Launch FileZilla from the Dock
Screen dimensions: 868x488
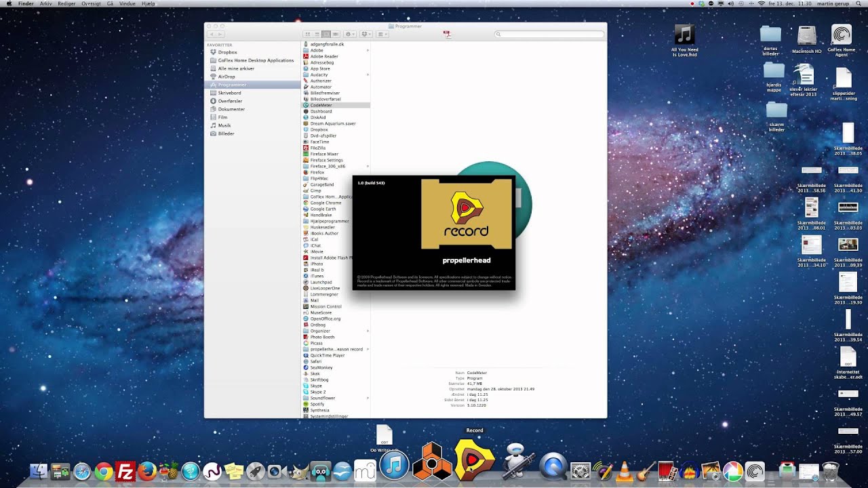125,472
